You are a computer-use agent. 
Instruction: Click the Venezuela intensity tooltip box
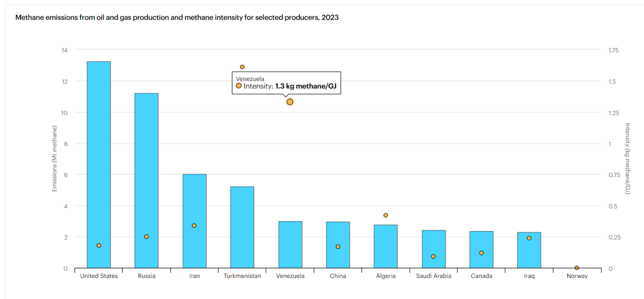tap(286, 83)
